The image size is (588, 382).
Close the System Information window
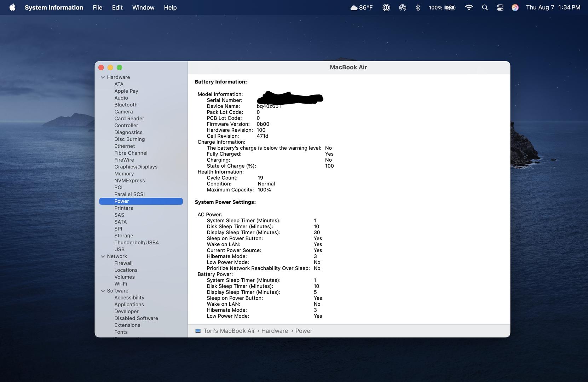pos(101,68)
